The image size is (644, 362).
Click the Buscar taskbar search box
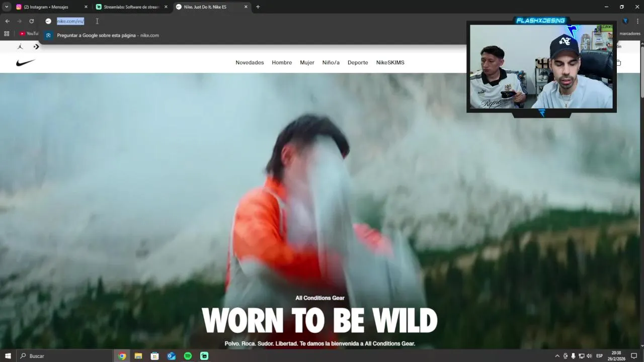(64, 356)
